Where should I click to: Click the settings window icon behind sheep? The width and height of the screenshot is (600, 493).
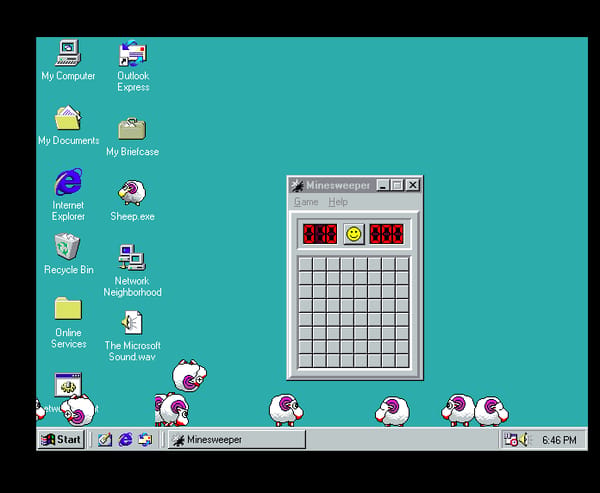click(x=68, y=384)
